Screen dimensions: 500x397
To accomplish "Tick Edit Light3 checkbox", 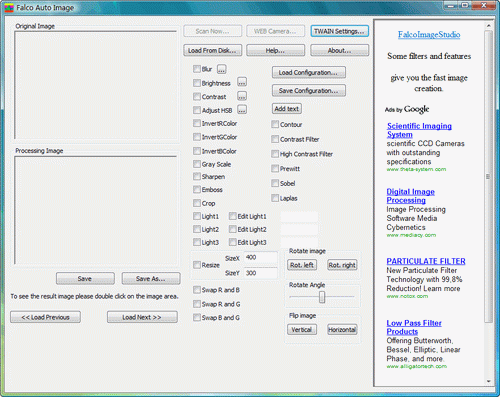I will [233, 242].
